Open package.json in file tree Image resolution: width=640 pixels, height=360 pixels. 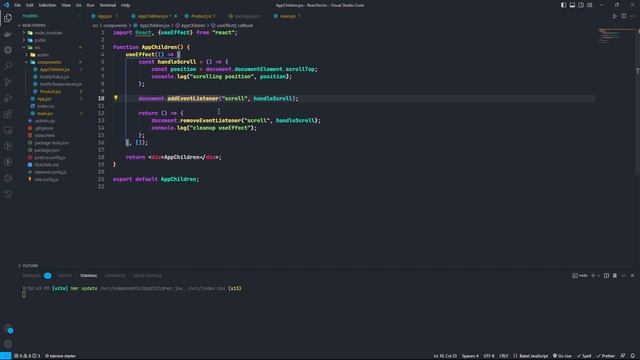(47, 150)
